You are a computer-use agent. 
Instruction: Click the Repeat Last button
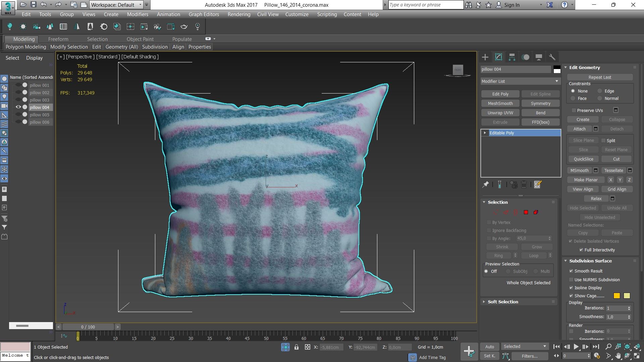[600, 77]
